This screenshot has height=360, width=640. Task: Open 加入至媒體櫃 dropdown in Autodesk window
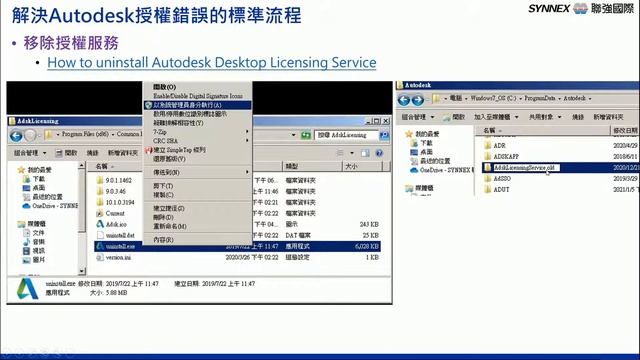(x=496, y=117)
